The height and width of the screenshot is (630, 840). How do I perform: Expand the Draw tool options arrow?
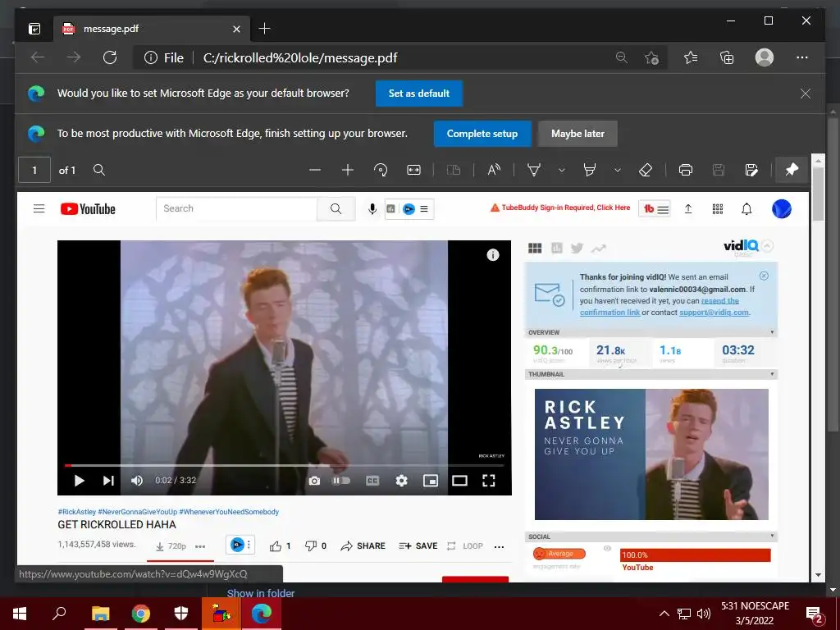click(561, 170)
